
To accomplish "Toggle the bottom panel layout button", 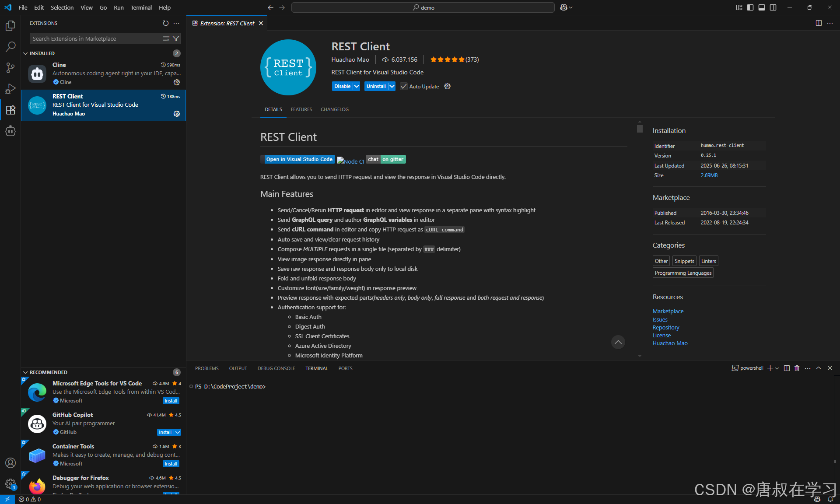I will pyautogui.click(x=762, y=7).
